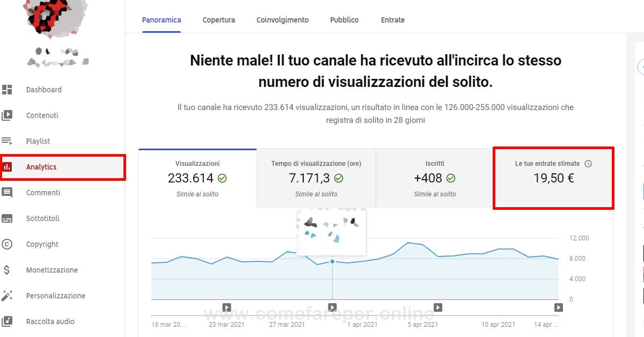Viewport: 644px width, 337px height.
Task: Select the Contenuti sidebar icon
Action: [x=9, y=115]
